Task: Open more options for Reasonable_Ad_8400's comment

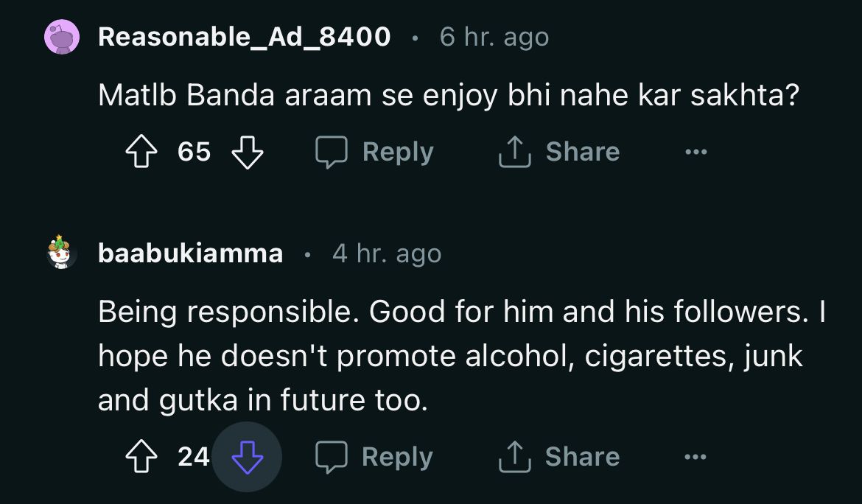Action: (x=695, y=153)
